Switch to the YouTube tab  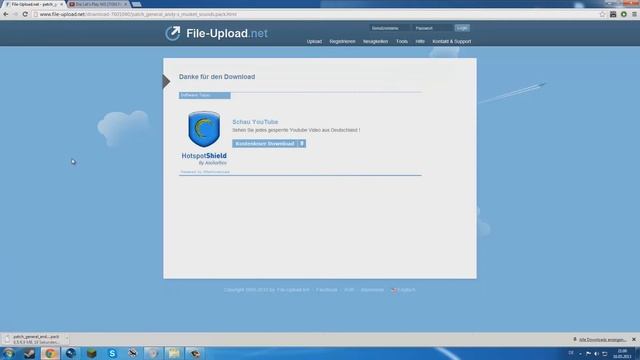click(97, 4)
